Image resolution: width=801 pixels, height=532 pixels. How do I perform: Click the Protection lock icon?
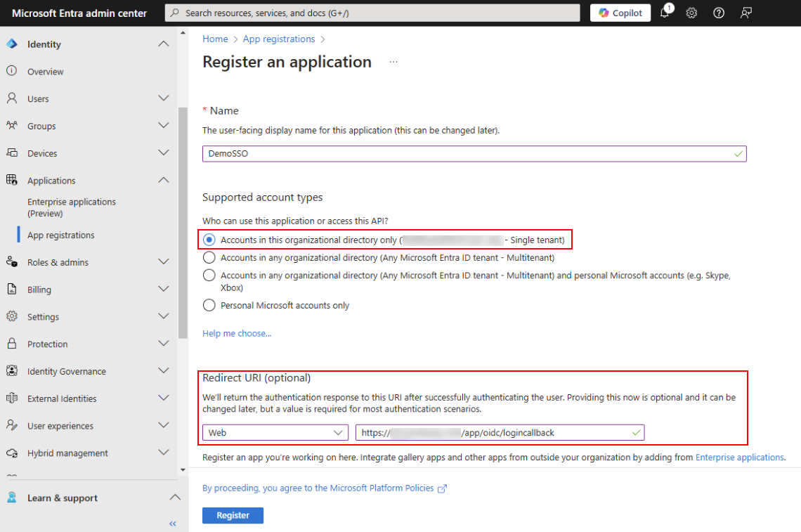12,344
